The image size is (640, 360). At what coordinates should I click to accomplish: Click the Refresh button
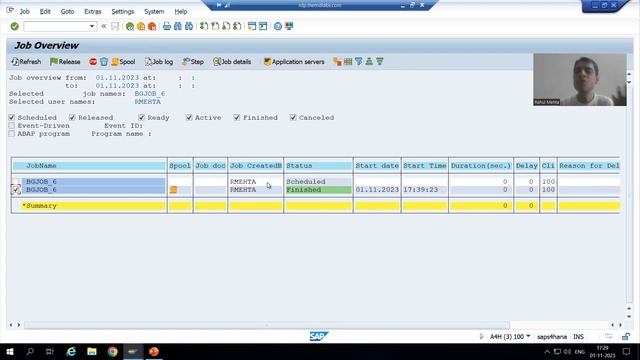click(26, 62)
